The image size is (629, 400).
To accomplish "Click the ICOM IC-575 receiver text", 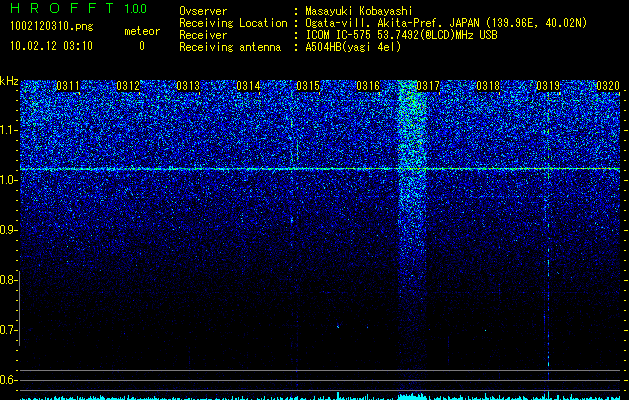I will coord(401,35).
